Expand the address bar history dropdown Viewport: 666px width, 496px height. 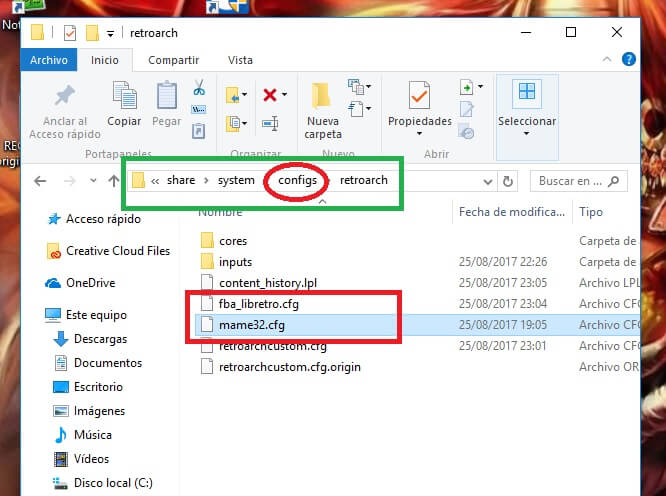click(488, 182)
